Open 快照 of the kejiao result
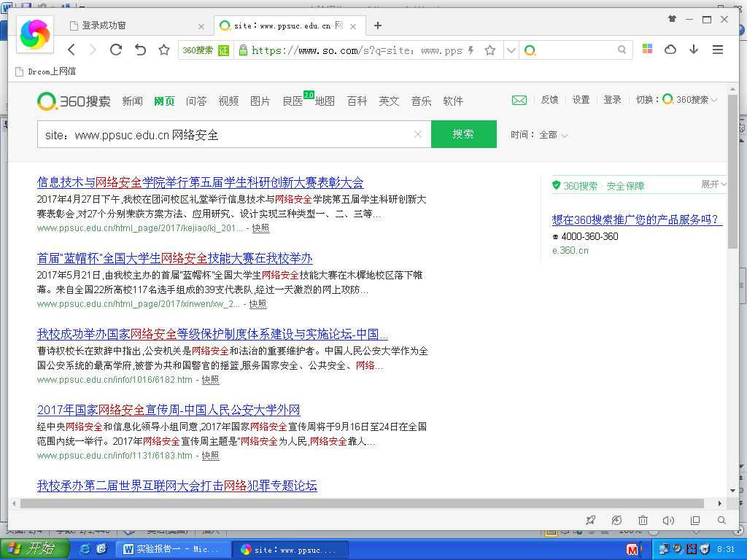This screenshot has height=560, width=747. point(260,228)
